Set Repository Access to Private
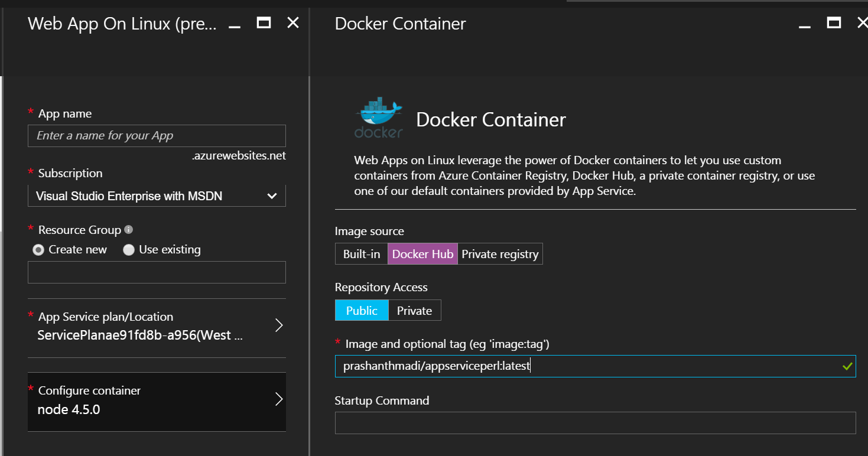Image resolution: width=868 pixels, height=456 pixels. 414,310
